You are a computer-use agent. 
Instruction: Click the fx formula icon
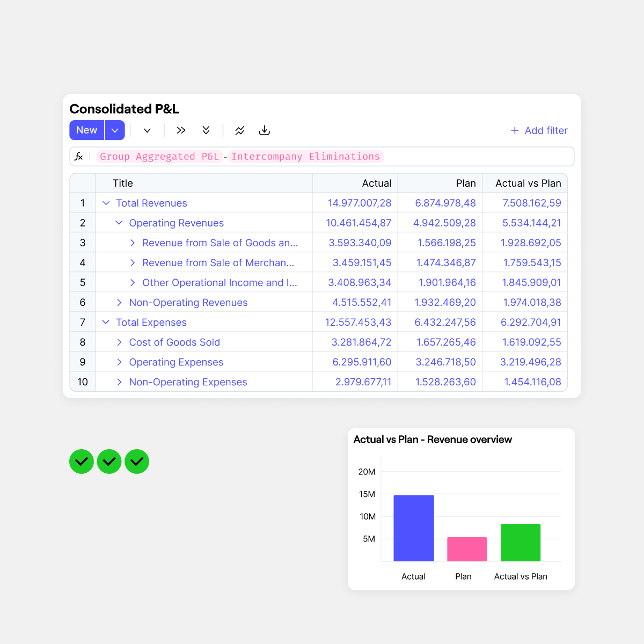[x=79, y=157]
